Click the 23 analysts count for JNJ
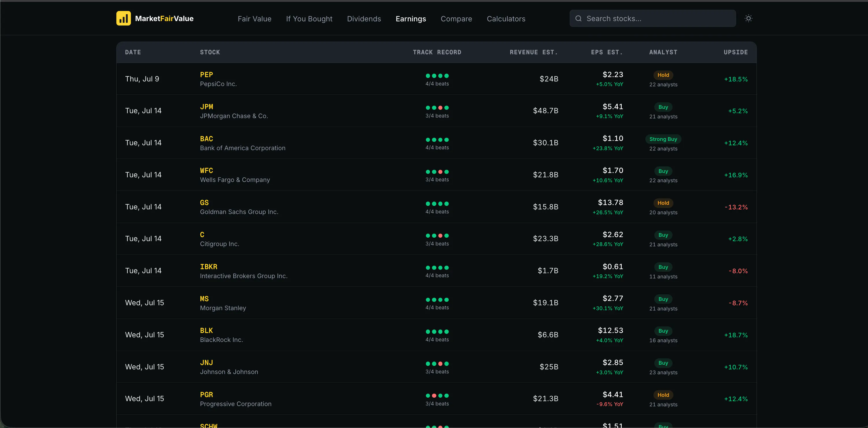This screenshot has height=428, width=868. (663, 372)
